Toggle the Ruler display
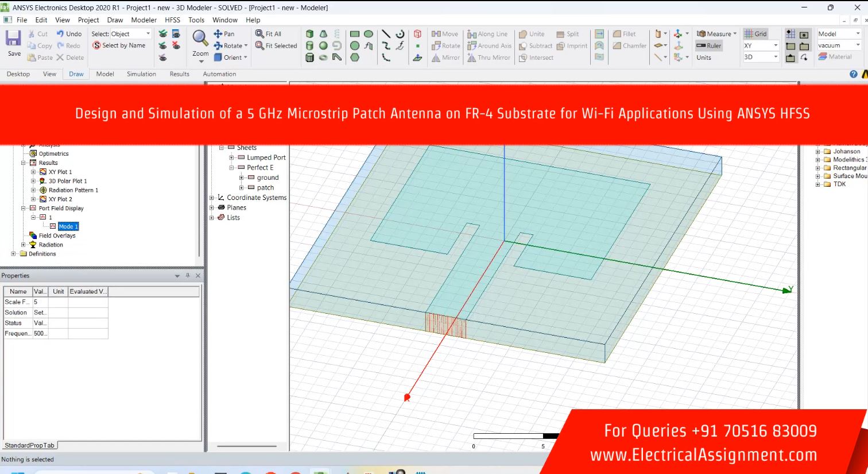This screenshot has width=868, height=474. point(708,46)
